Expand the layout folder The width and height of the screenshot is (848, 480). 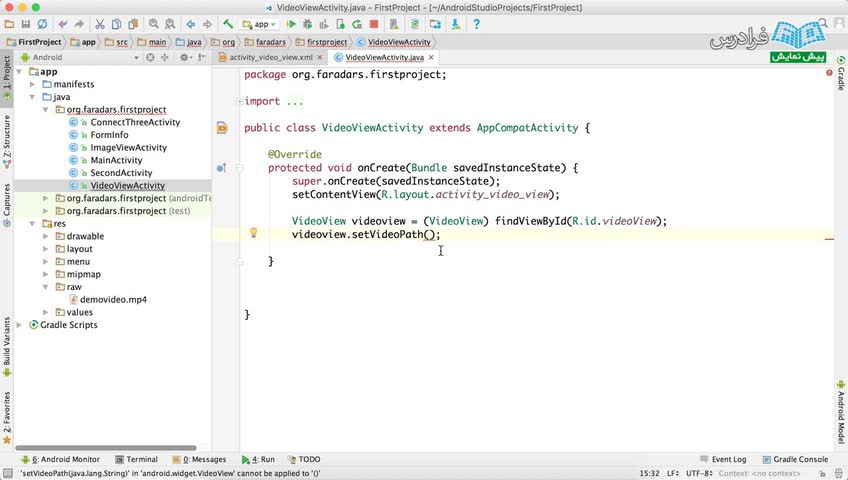45,249
